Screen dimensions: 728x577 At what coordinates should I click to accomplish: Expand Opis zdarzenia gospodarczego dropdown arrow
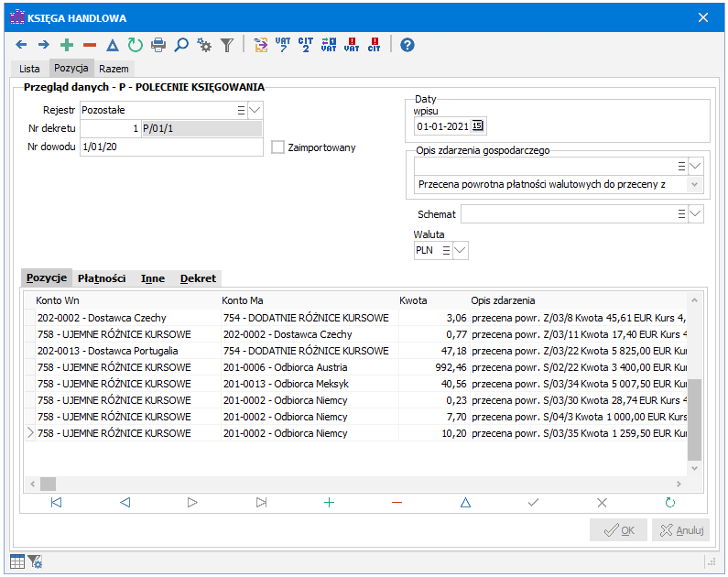(x=695, y=166)
